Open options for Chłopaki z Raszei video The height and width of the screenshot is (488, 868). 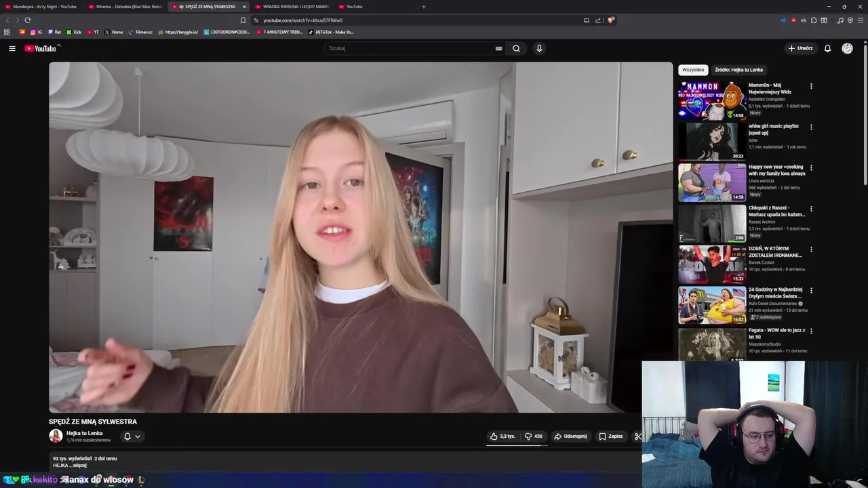[x=811, y=209]
